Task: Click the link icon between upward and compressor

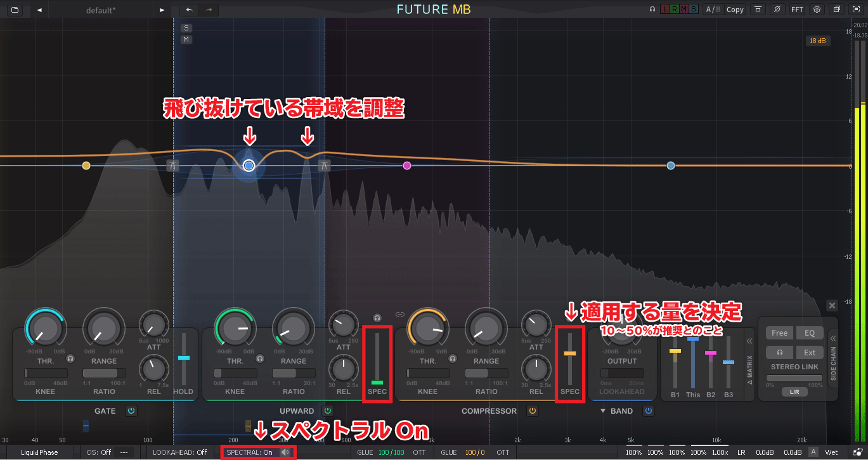Action: [x=400, y=314]
